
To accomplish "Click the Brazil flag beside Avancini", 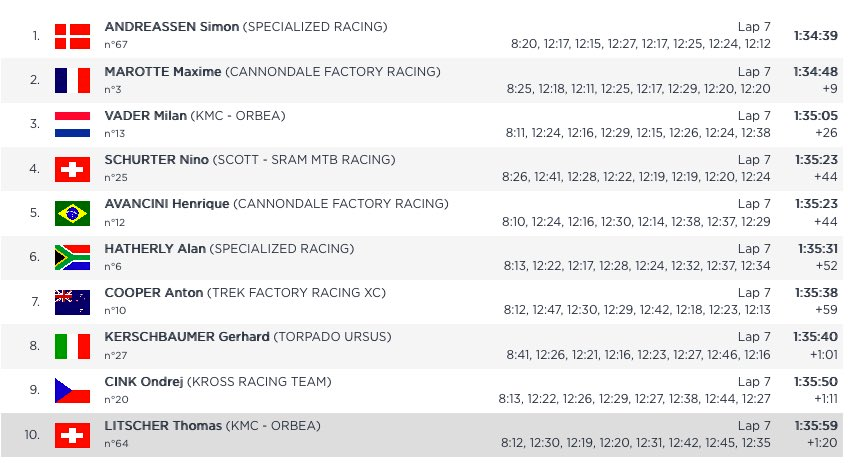I will [72, 213].
